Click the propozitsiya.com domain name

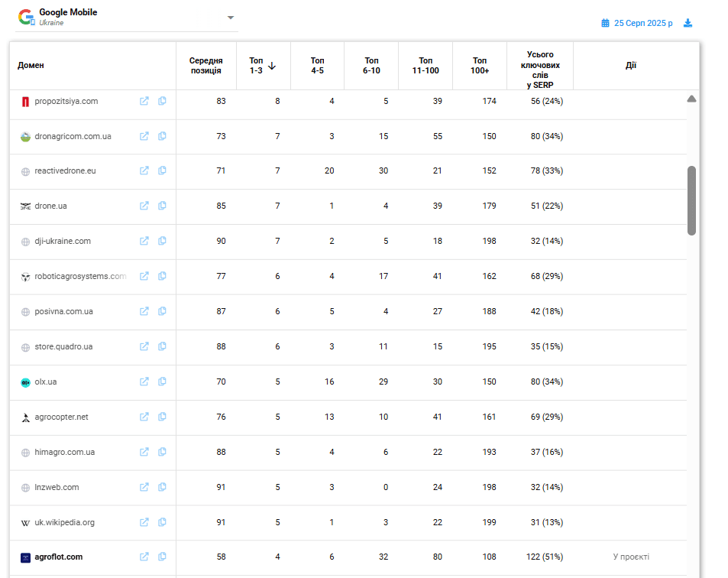[x=66, y=101]
